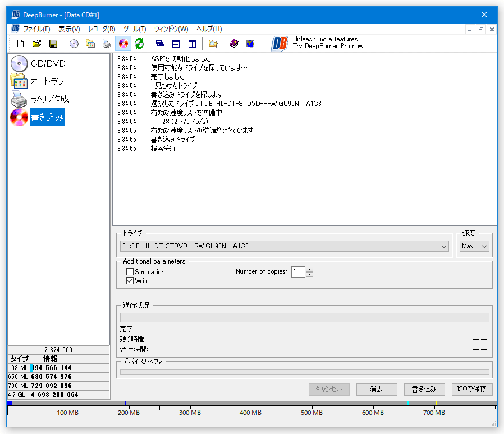Click the New document toolbar icon

point(21,43)
